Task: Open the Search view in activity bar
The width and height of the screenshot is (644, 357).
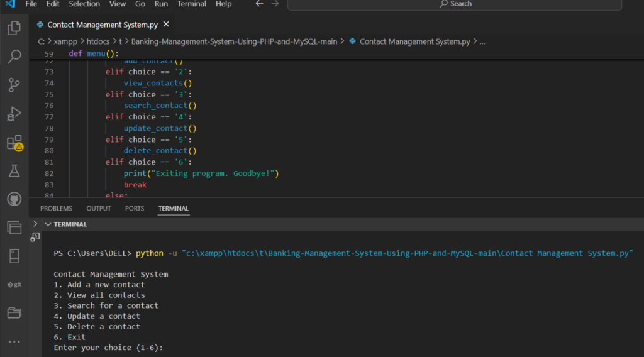Action: point(14,56)
